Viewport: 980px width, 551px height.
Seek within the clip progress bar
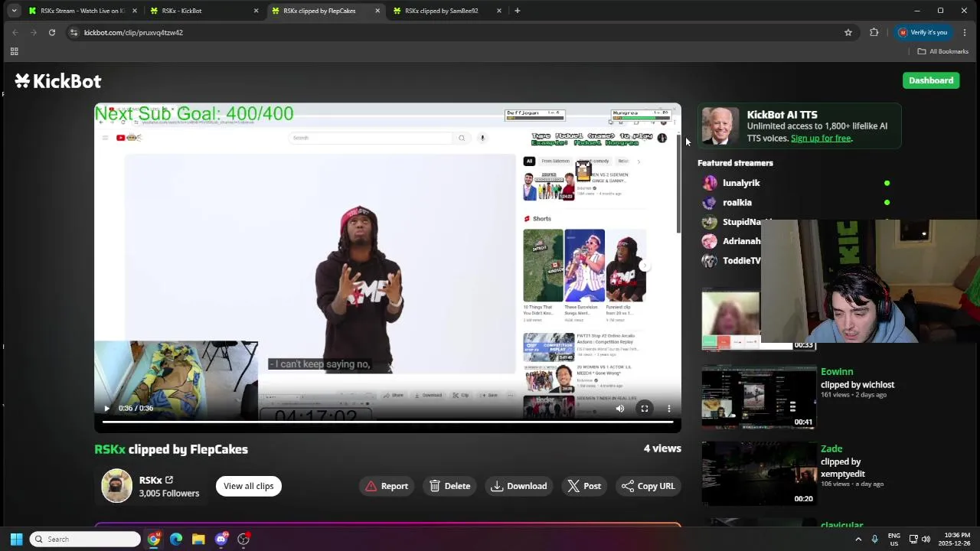click(387, 422)
